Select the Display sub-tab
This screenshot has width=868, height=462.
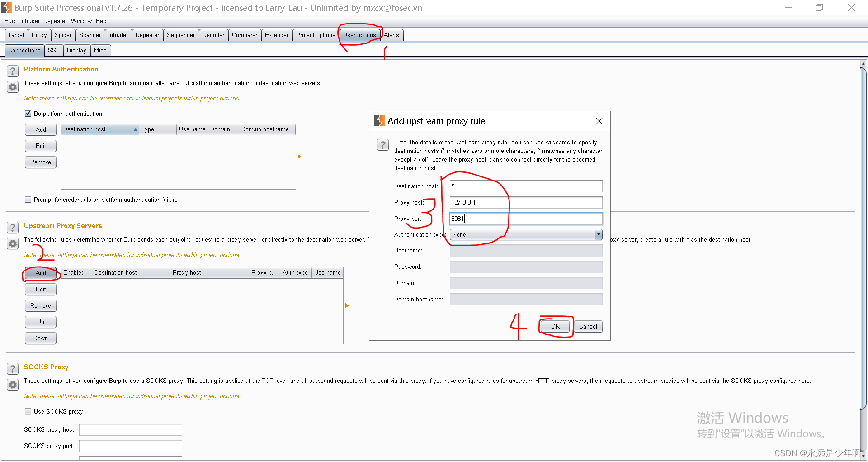point(76,50)
